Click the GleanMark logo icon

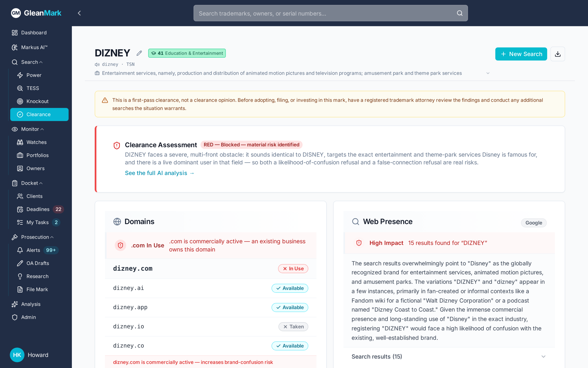(16, 13)
